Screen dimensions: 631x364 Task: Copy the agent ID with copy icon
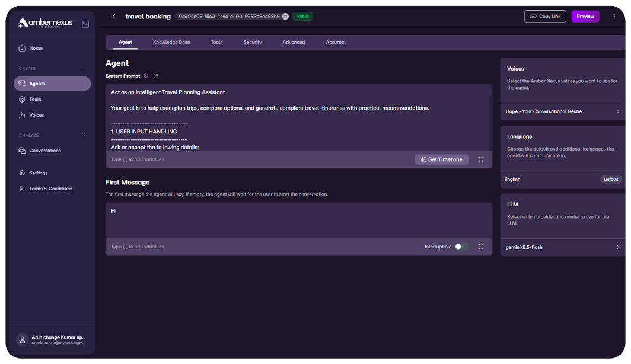[285, 17]
